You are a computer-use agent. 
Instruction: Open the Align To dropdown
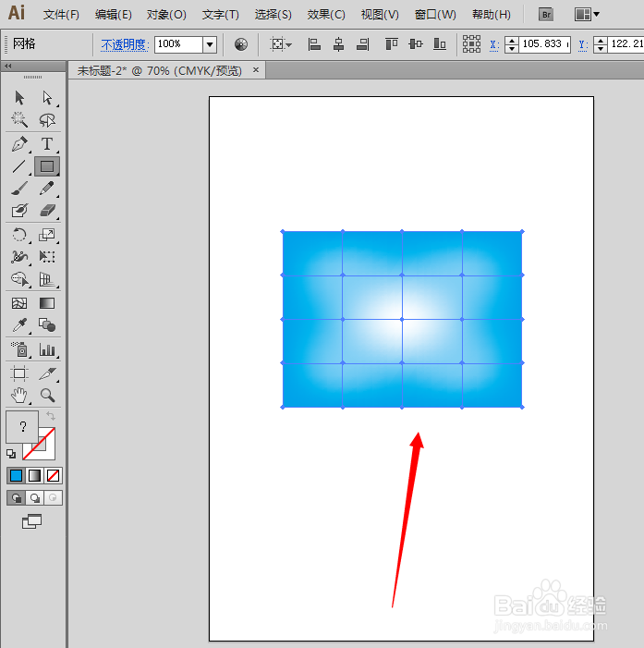coord(281,44)
